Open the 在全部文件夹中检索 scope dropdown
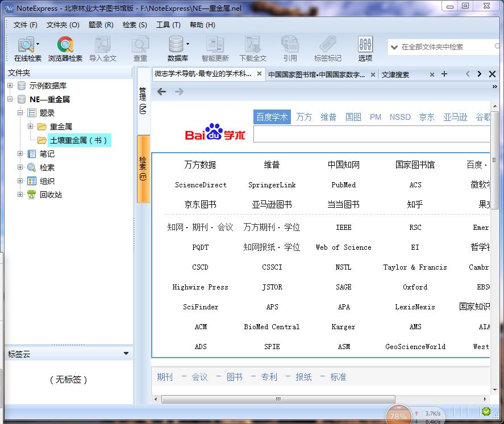This screenshot has height=424, width=504. [394, 48]
